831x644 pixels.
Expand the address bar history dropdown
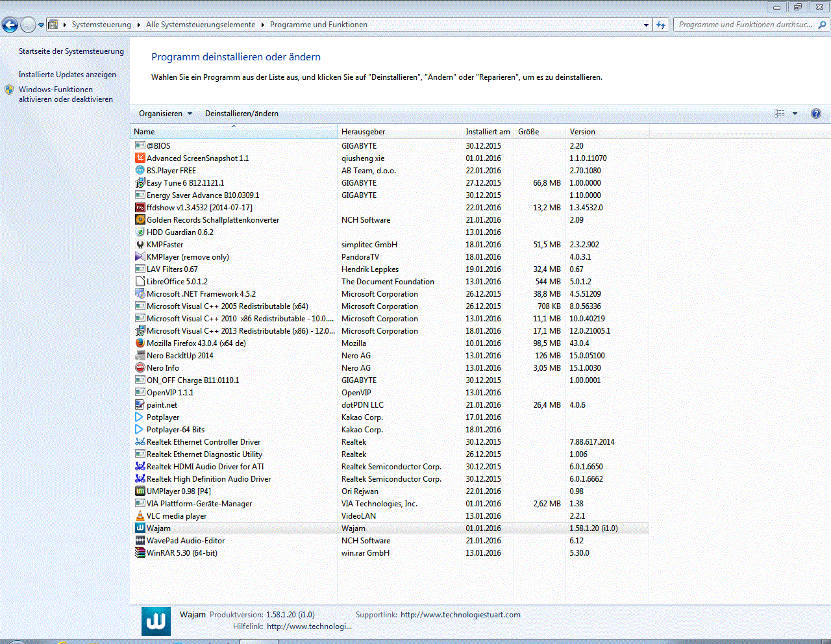coord(646,25)
